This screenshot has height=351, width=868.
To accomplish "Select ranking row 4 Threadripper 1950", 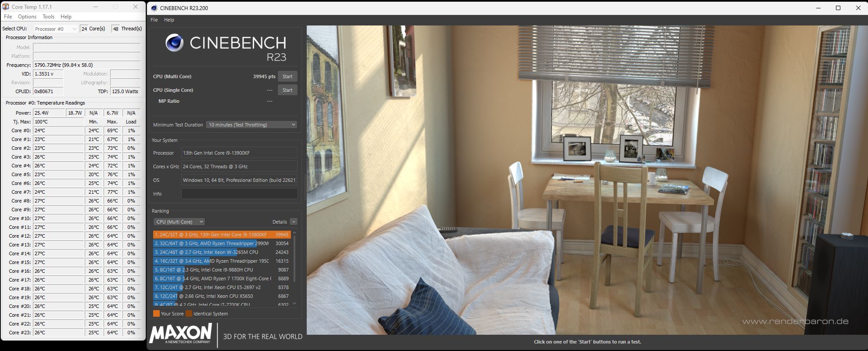I will pyautogui.click(x=222, y=261).
